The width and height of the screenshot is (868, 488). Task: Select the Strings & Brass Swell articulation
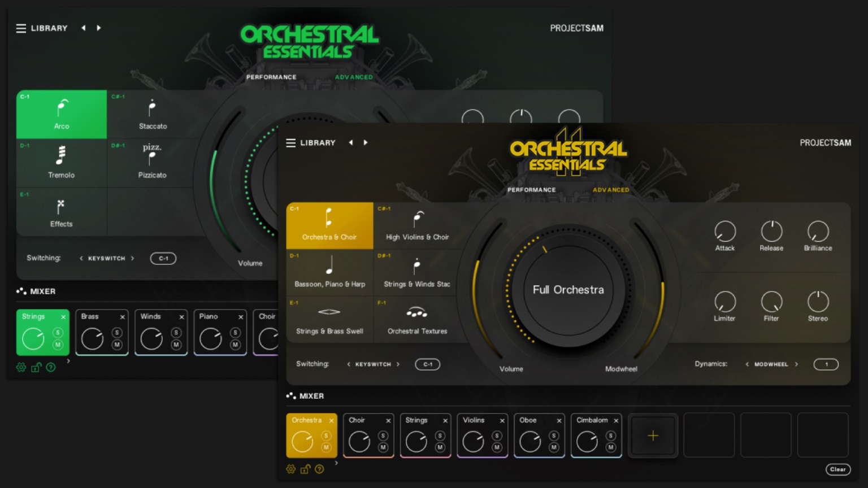click(329, 319)
